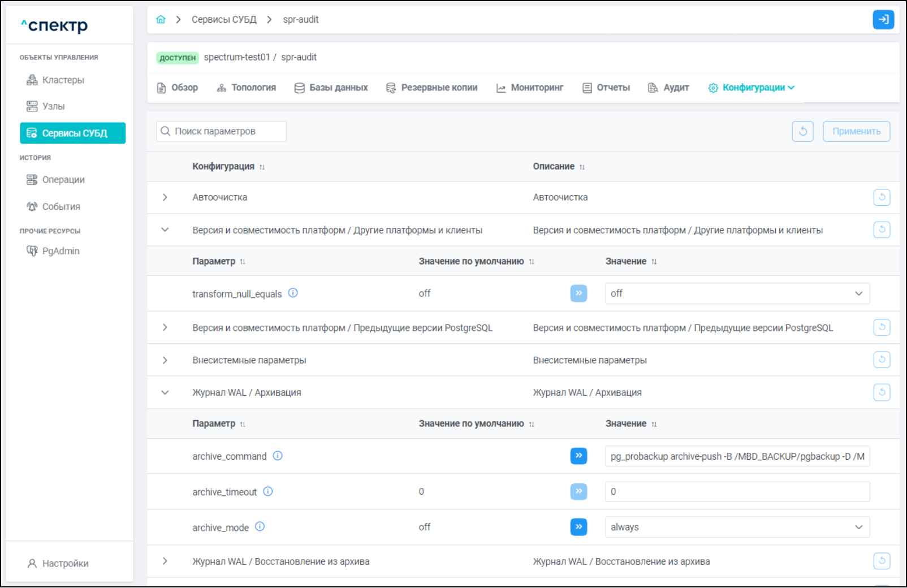Collapse the Журнал WAL / Архивация section
The image size is (907, 588).
tap(165, 392)
